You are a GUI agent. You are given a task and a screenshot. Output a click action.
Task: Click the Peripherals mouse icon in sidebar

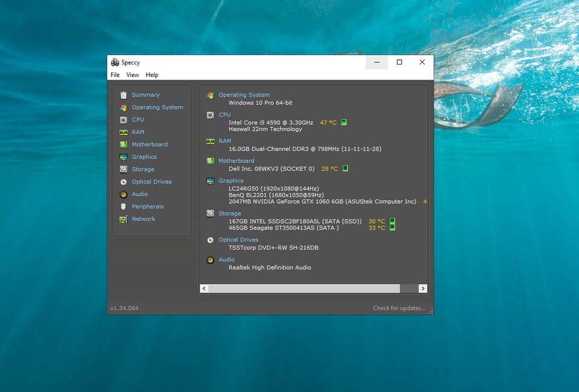coord(123,207)
